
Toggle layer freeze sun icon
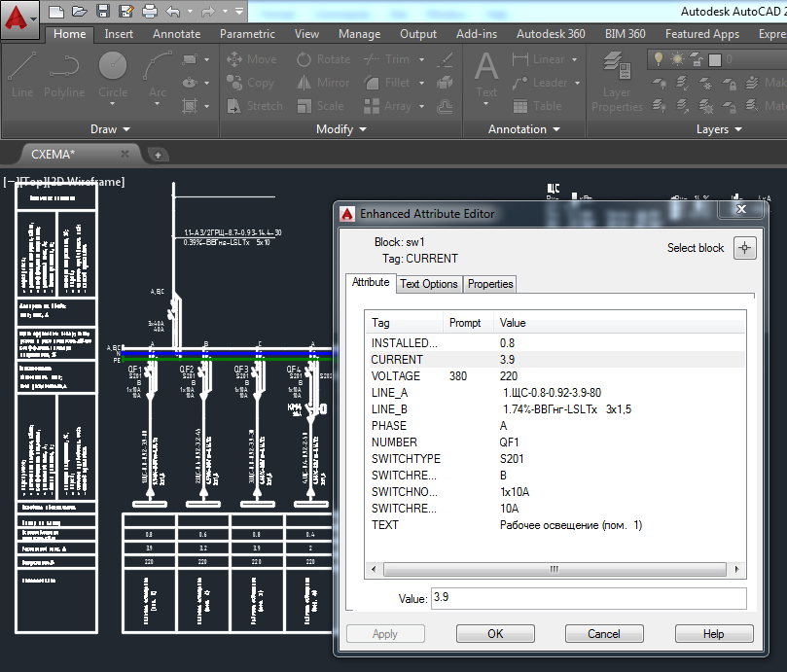tap(677, 59)
